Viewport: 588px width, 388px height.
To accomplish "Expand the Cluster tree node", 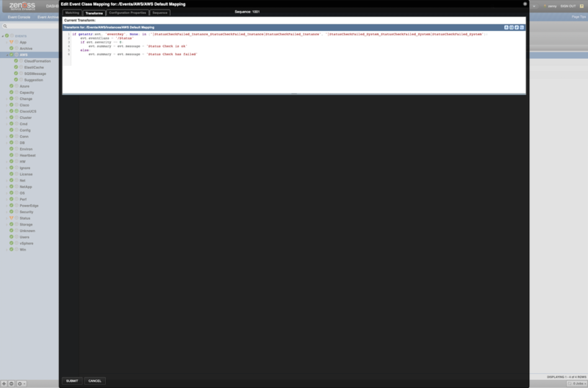I will pyautogui.click(x=7, y=118).
